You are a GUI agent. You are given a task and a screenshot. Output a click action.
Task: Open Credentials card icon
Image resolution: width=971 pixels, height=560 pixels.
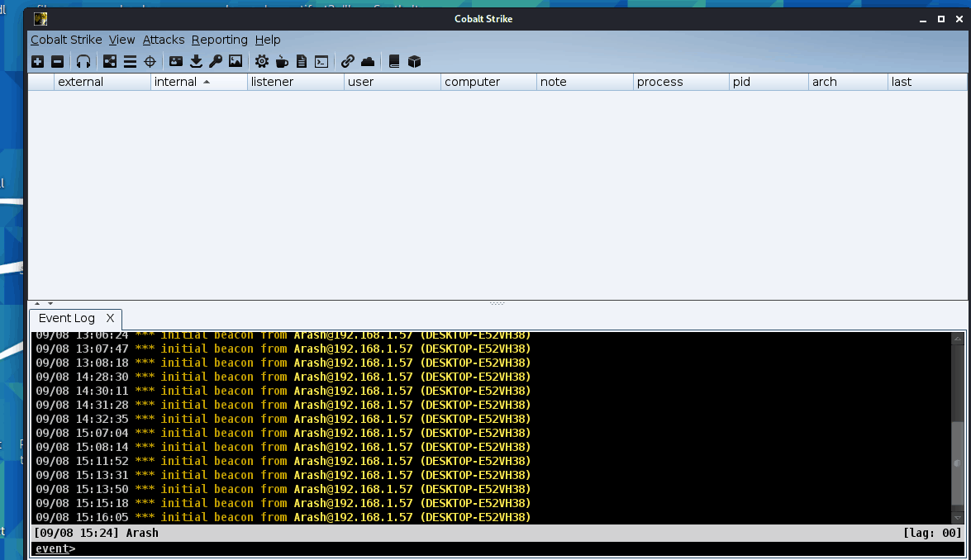(x=176, y=61)
